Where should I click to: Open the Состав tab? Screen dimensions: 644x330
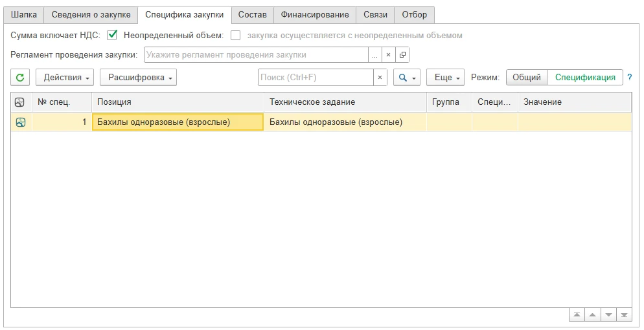point(253,15)
